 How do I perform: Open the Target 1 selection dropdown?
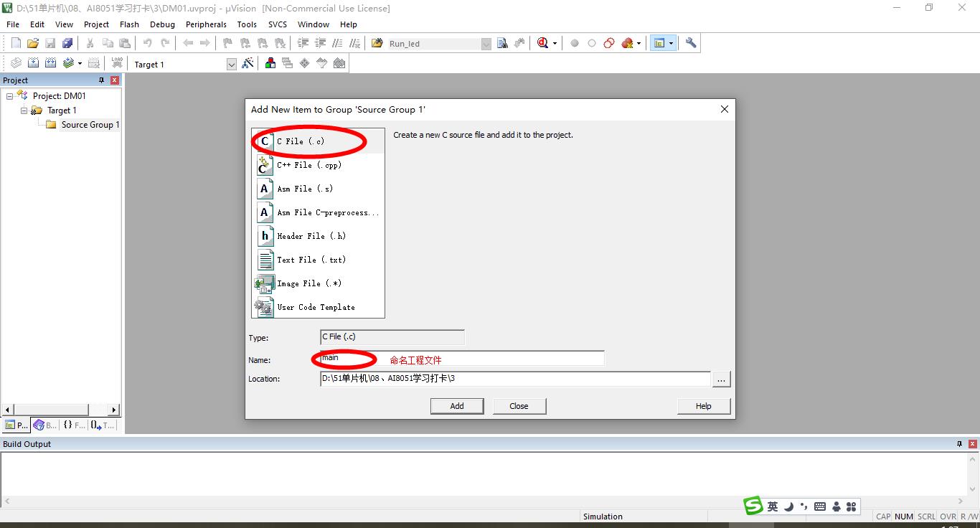click(x=231, y=64)
